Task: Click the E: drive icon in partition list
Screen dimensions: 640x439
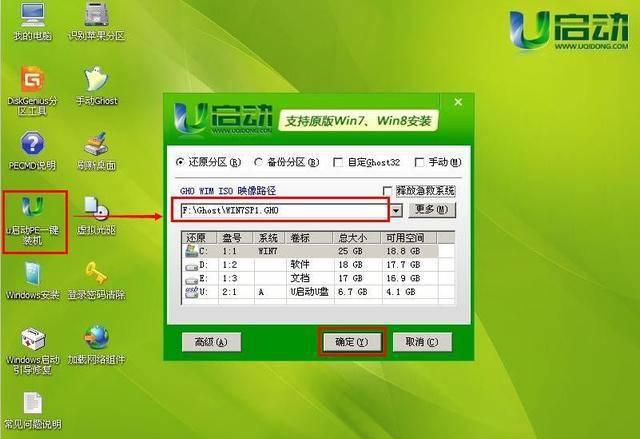Action: 191,280
